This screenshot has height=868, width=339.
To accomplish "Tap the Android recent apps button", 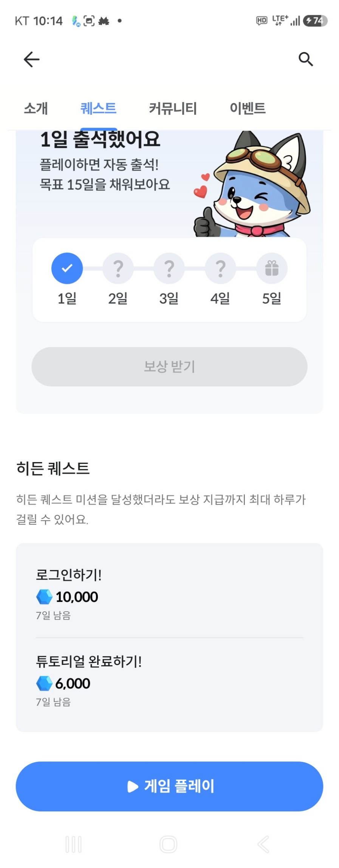I will point(73,845).
